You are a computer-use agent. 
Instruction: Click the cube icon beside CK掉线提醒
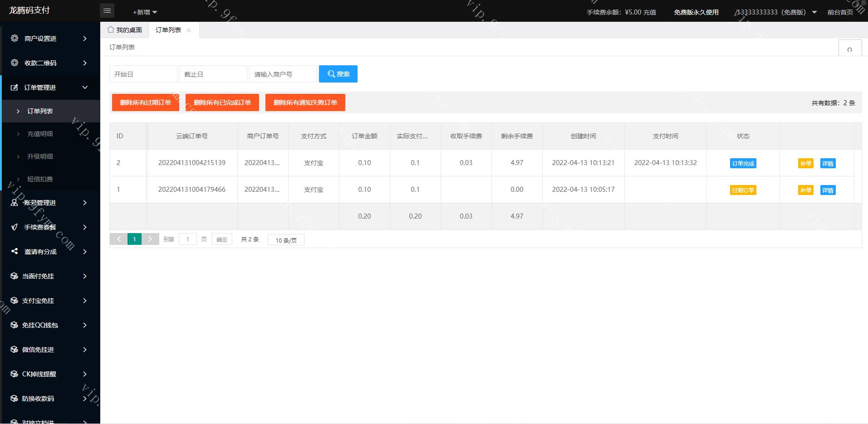coord(15,374)
